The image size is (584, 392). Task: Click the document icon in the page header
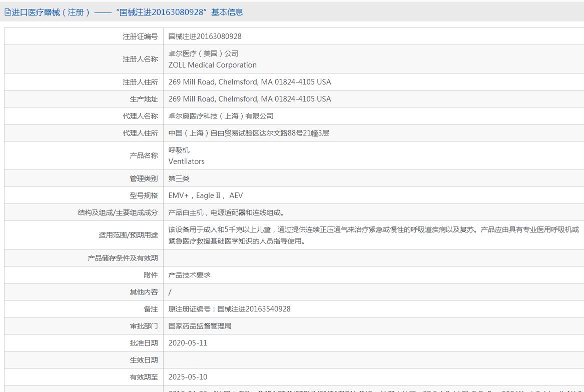pyautogui.click(x=8, y=12)
